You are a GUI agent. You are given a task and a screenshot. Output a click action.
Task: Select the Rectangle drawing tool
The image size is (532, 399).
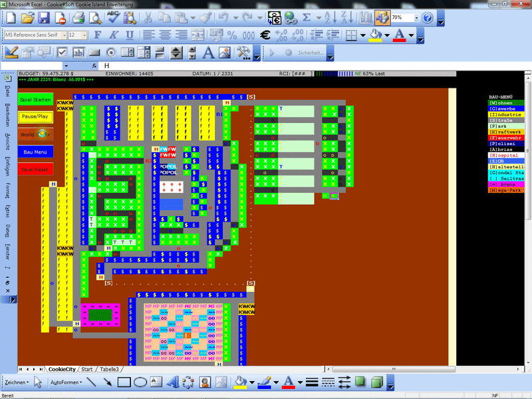click(124, 382)
